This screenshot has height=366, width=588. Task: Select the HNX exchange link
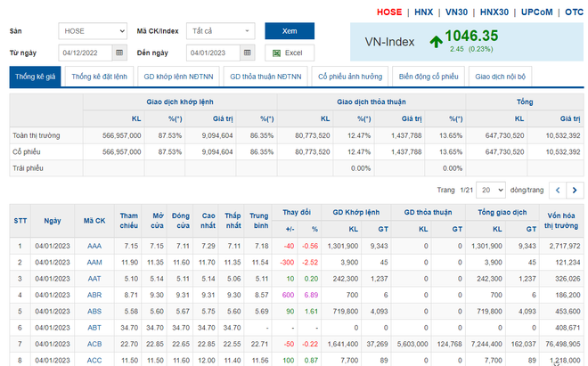pos(424,12)
